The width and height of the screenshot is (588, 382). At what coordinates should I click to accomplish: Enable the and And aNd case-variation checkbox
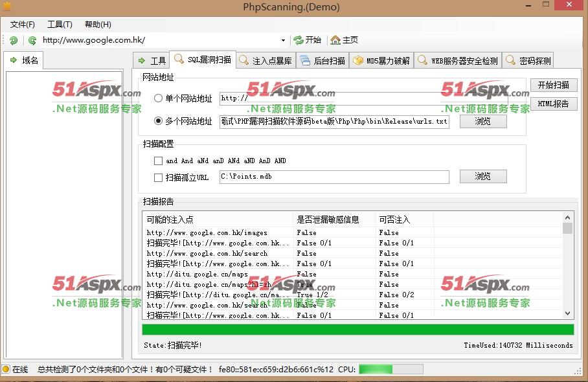[x=158, y=161]
